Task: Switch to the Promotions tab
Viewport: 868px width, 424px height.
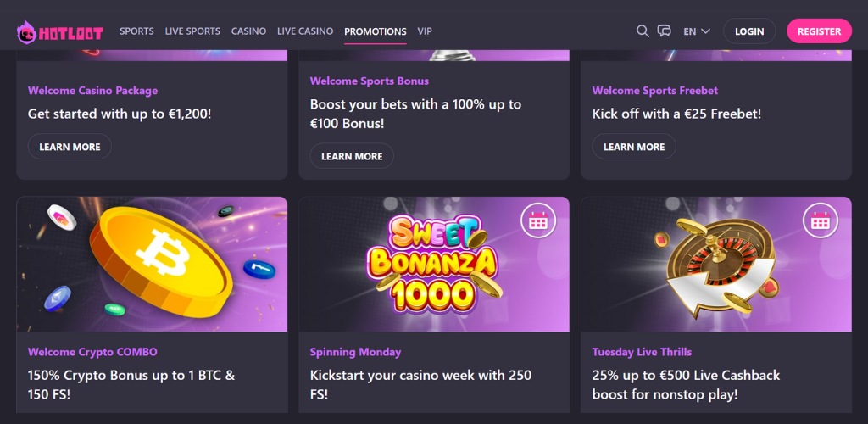Action: point(376,31)
